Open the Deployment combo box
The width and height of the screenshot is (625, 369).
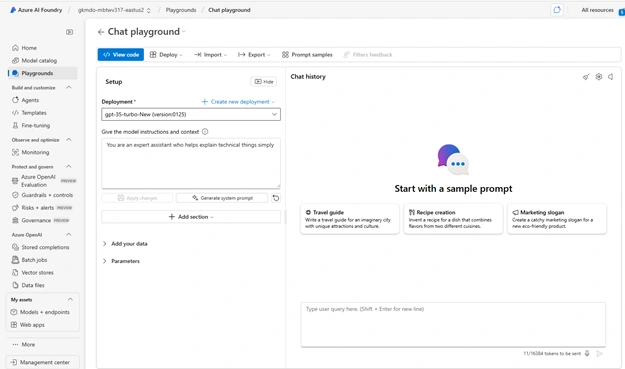[191, 114]
